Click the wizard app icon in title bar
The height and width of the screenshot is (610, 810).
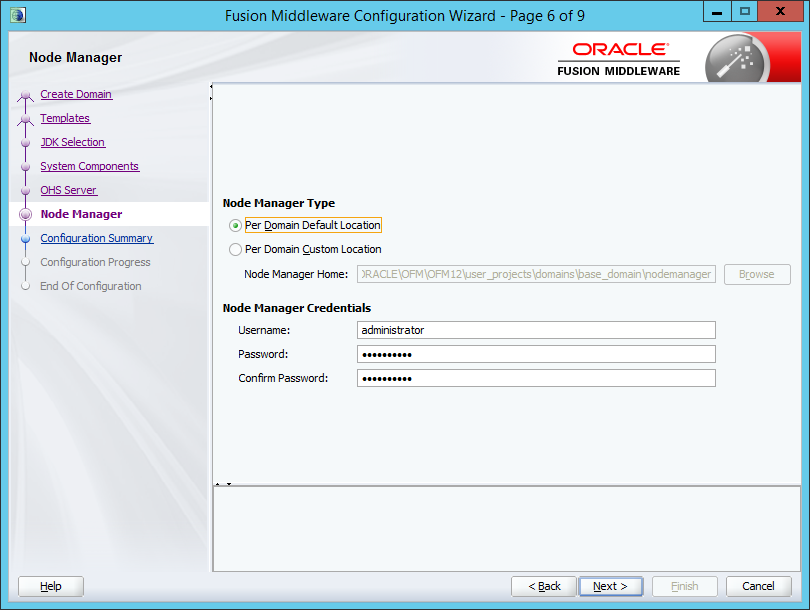click(x=18, y=14)
